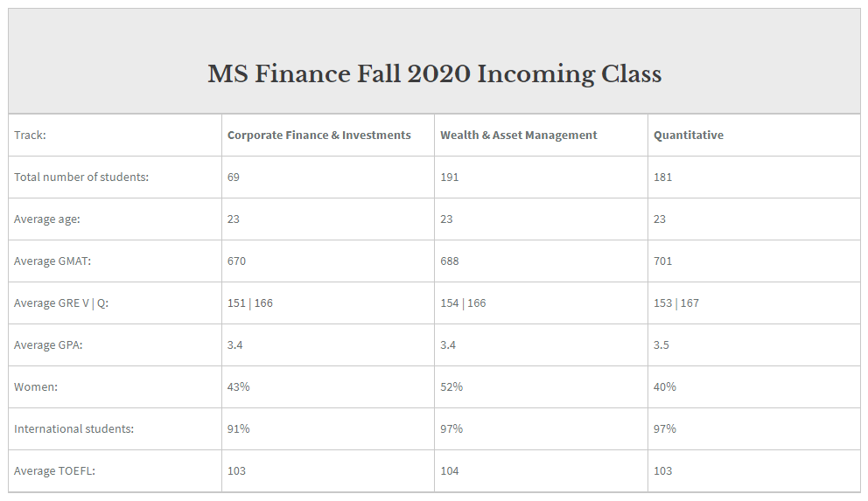
Task: Select the "Average GRE V | Q:" label
Action: (x=61, y=303)
